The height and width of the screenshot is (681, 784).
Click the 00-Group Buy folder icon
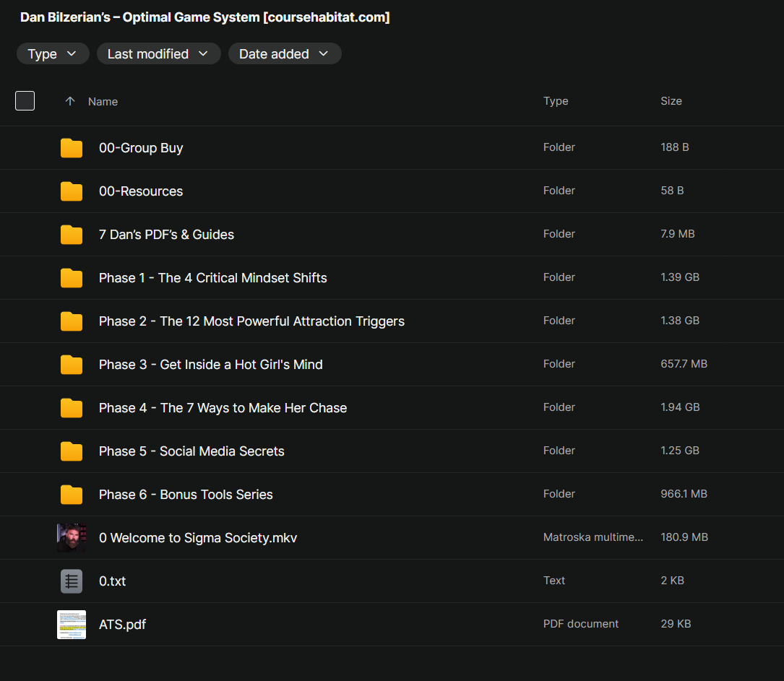click(x=72, y=148)
